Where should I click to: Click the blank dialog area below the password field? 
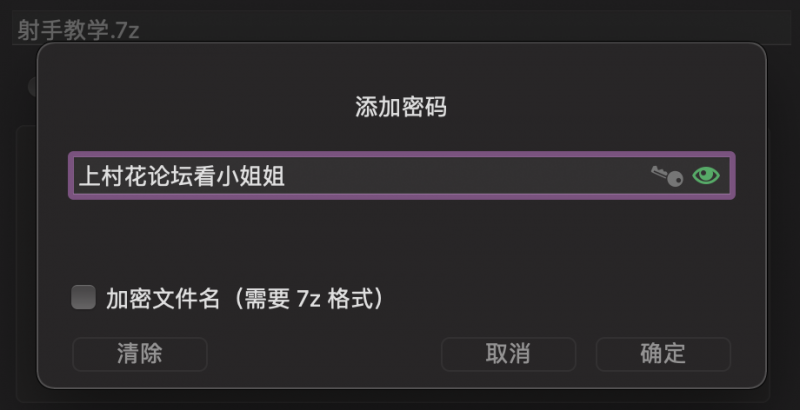click(400, 240)
